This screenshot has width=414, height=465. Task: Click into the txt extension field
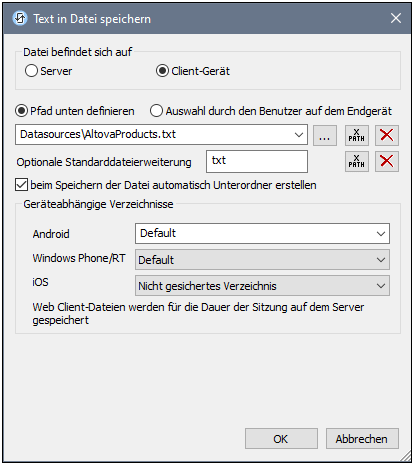(257, 161)
